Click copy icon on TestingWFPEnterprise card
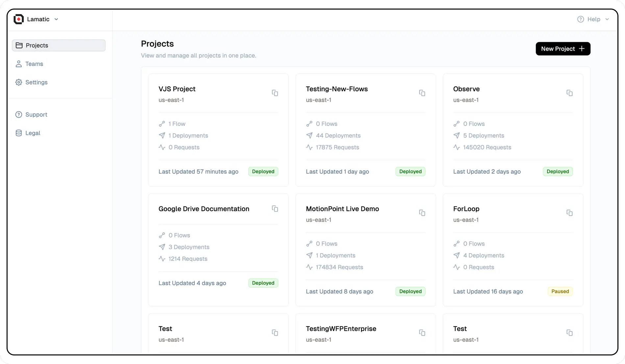 coord(422,333)
